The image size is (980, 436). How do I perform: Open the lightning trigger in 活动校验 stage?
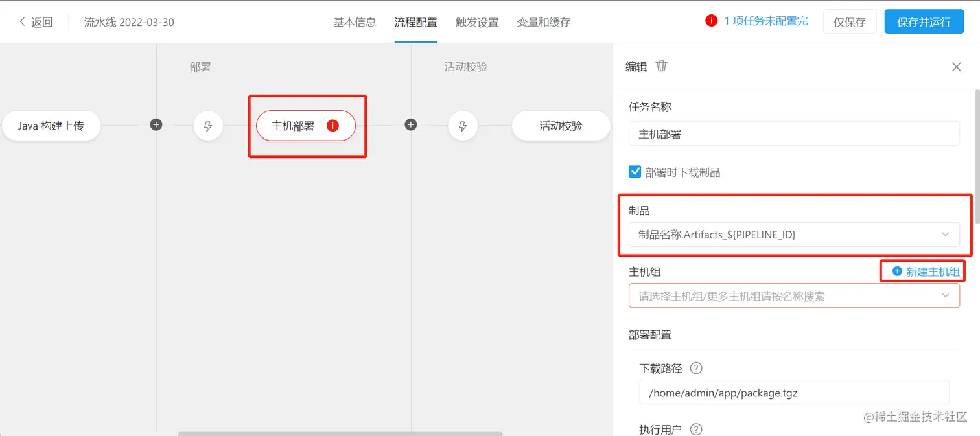click(x=463, y=126)
